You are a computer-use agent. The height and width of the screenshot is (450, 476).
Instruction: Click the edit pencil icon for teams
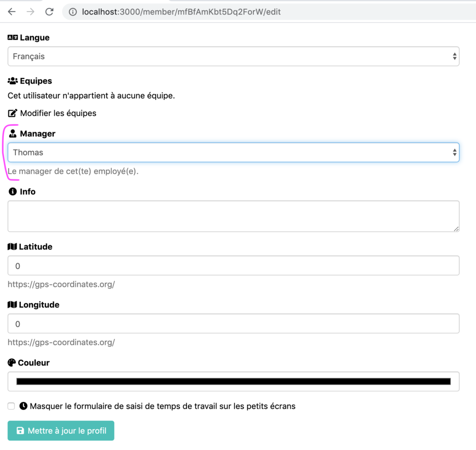click(x=13, y=113)
